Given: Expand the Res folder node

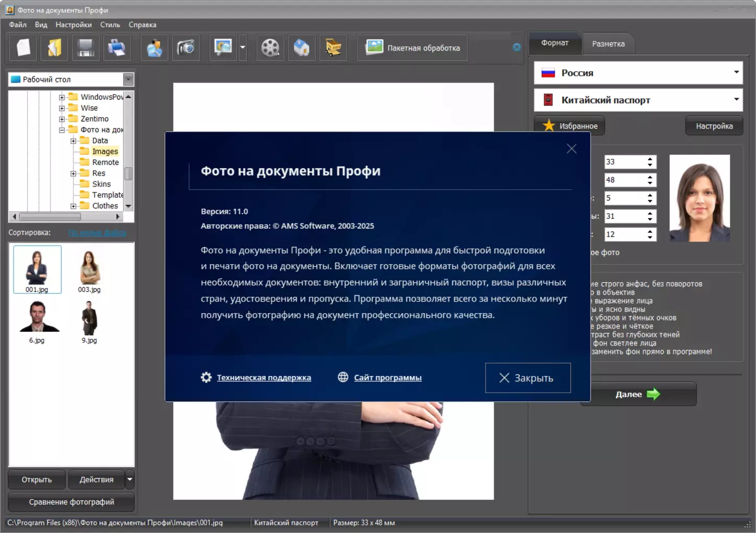Looking at the screenshot, I should (x=73, y=173).
